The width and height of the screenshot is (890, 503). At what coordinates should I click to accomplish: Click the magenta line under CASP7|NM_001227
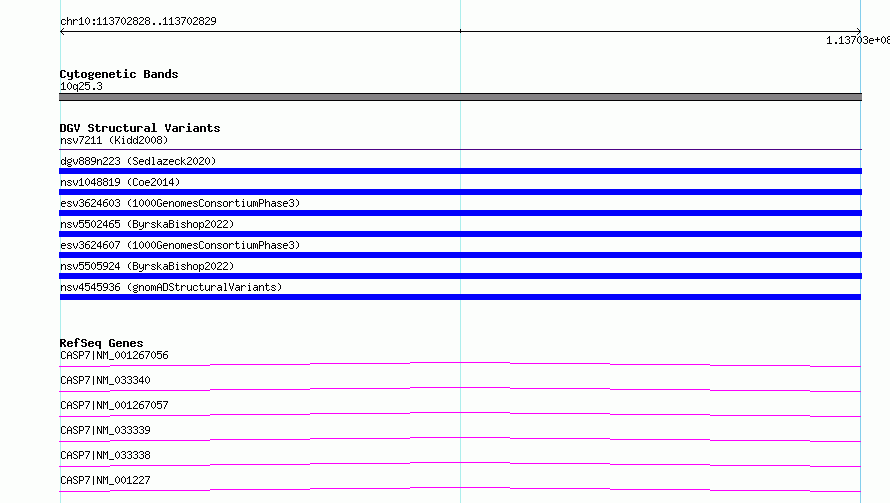pyautogui.click(x=460, y=489)
